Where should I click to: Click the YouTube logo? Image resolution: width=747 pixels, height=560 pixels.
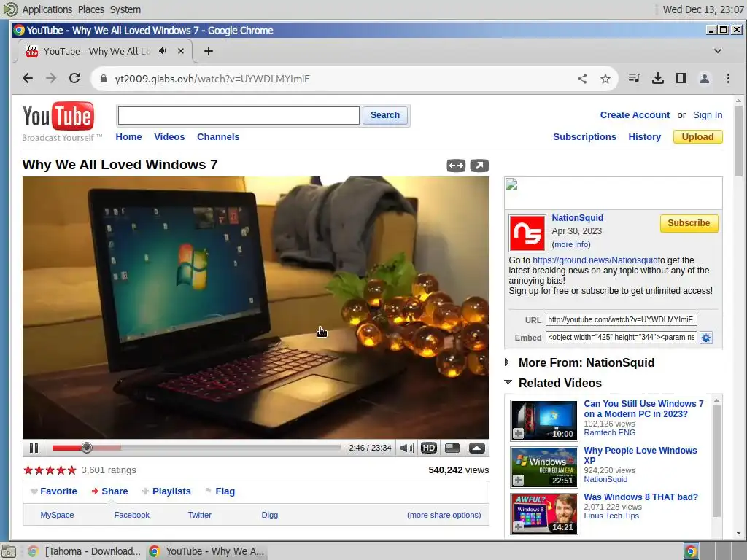click(x=58, y=116)
